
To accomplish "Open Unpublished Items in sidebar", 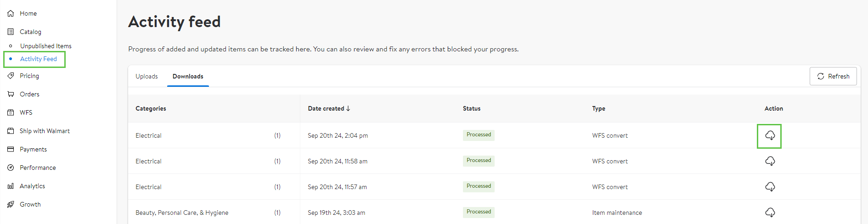I will click(46, 46).
